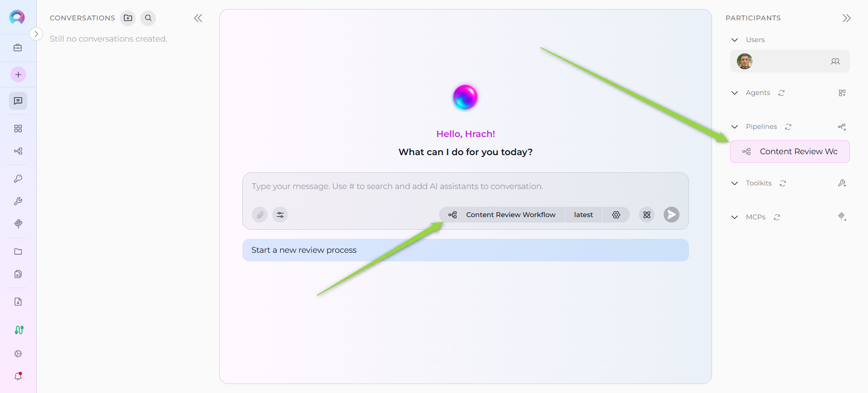Open the Chat page in sidebar
This screenshot has width=868, height=393.
click(x=18, y=101)
